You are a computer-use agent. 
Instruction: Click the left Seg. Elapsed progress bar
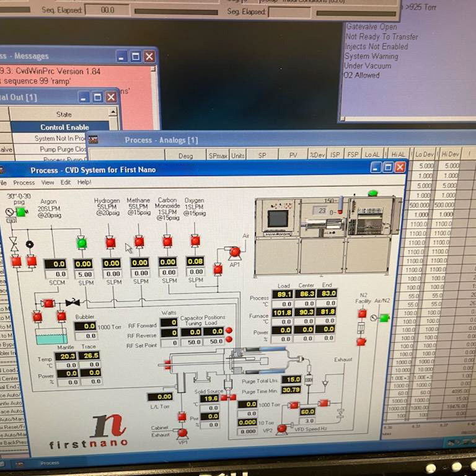[176, 12]
